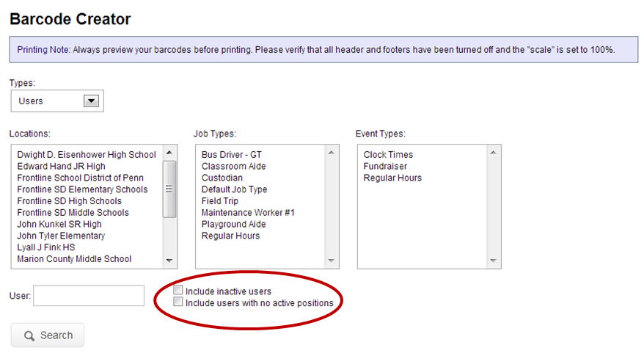Image resolution: width=644 pixels, height=356 pixels.
Task: Click the User text input field
Action: (x=89, y=296)
